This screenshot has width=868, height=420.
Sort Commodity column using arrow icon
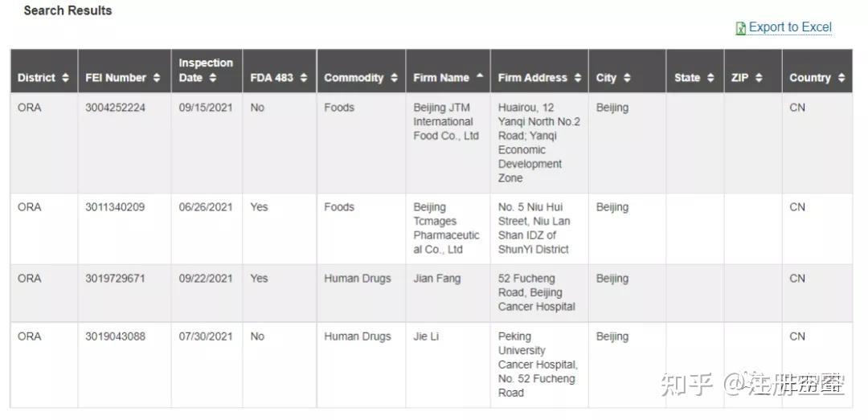[394, 78]
